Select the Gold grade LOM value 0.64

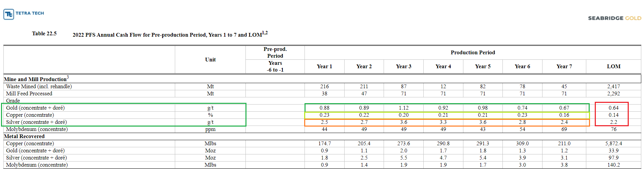click(x=613, y=108)
